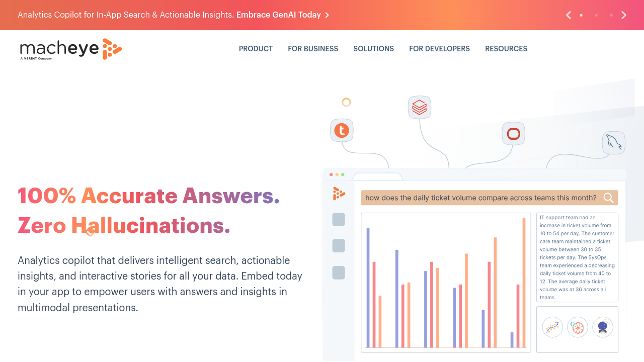Select the second banner carousel dot
Screen dimensions: 644x362
(596, 15)
